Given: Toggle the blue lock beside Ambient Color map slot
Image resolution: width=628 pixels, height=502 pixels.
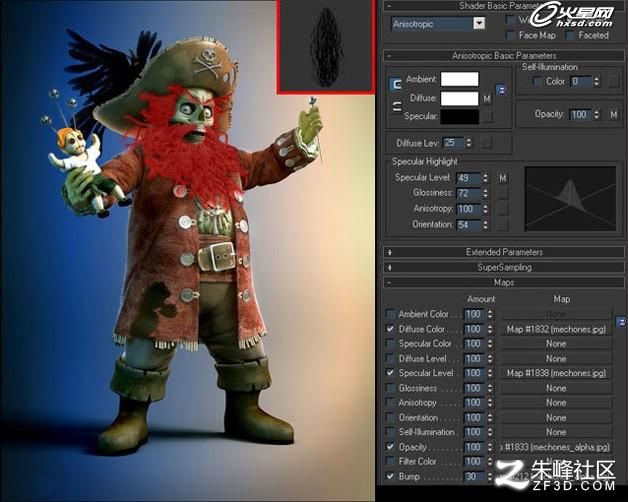Looking at the screenshot, I should coord(621,322).
